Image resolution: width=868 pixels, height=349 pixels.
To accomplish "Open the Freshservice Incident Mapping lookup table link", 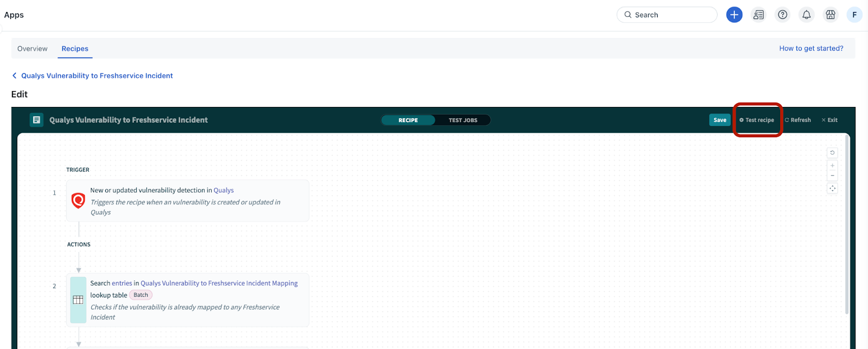I will pyautogui.click(x=219, y=283).
